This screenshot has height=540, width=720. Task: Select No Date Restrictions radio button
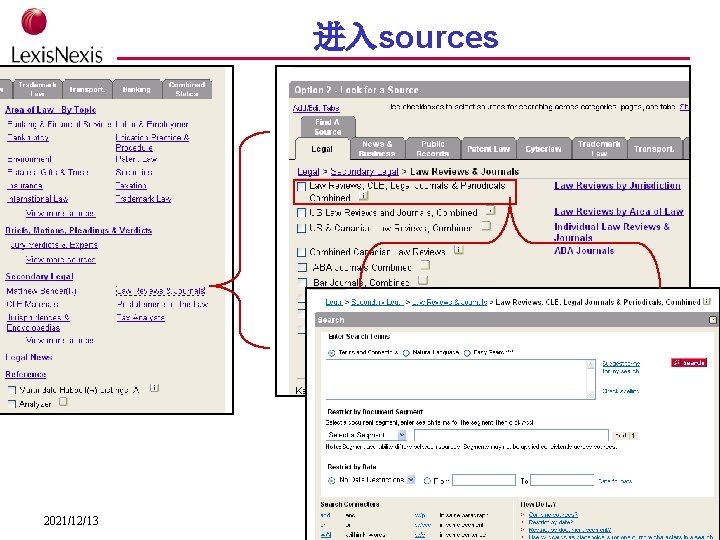coord(331,480)
